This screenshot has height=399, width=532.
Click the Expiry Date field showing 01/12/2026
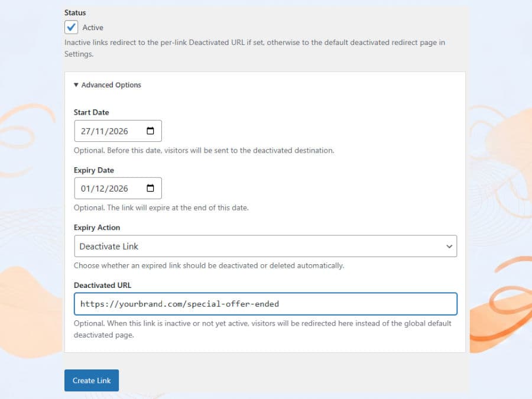click(118, 189)
